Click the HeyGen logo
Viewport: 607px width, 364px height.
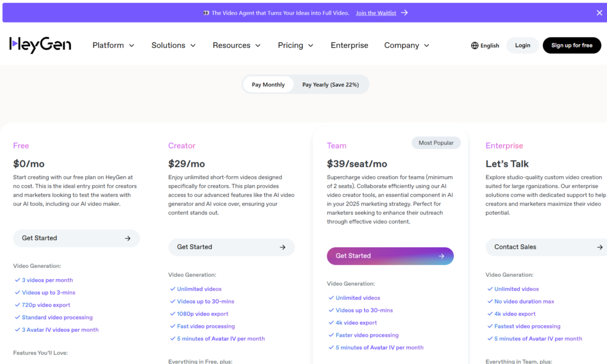(40, 44)
